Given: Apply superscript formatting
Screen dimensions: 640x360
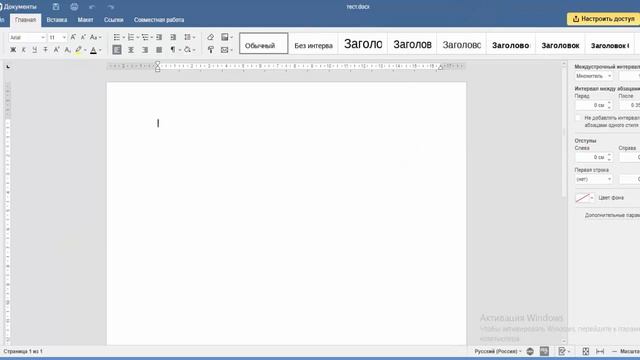Looking at the screenshot, I should pos(56,50).
